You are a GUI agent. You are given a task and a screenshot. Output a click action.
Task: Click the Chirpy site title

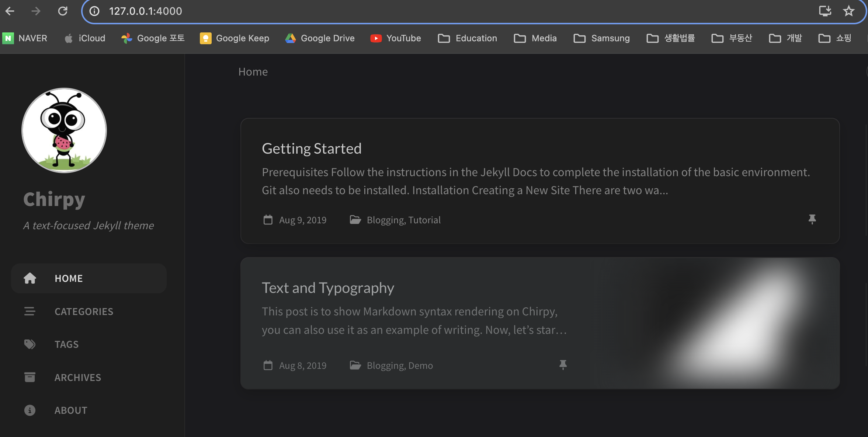click(54, 199)
